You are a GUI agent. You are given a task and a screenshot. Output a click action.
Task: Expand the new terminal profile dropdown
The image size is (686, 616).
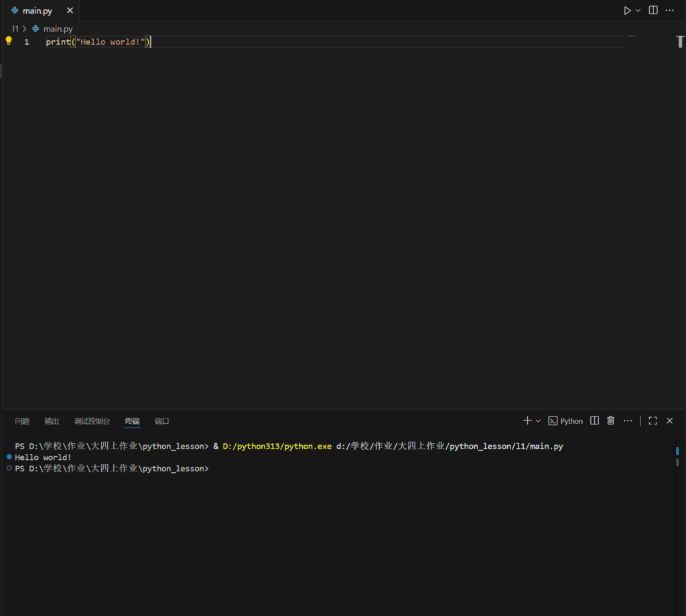(538, 421)
